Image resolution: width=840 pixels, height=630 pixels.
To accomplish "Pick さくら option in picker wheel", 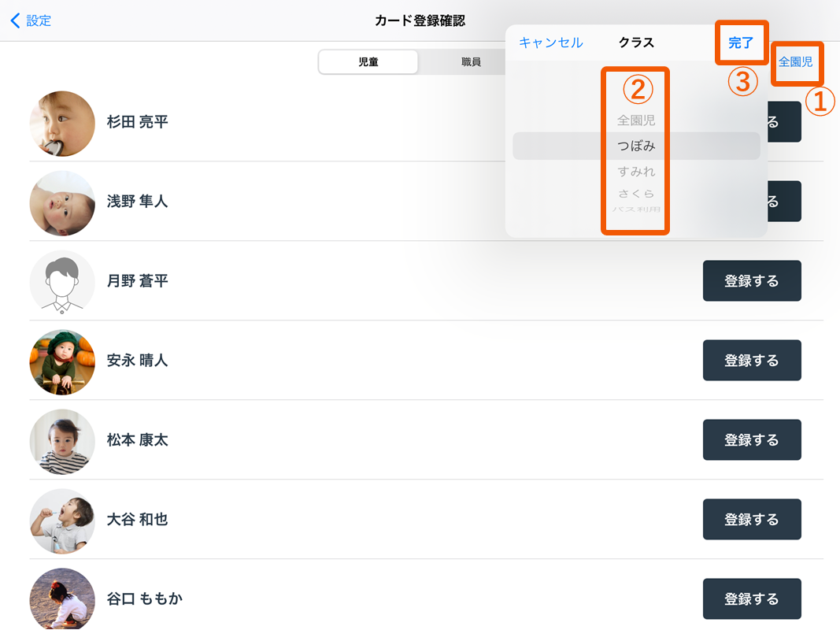I will pos(636,194).
